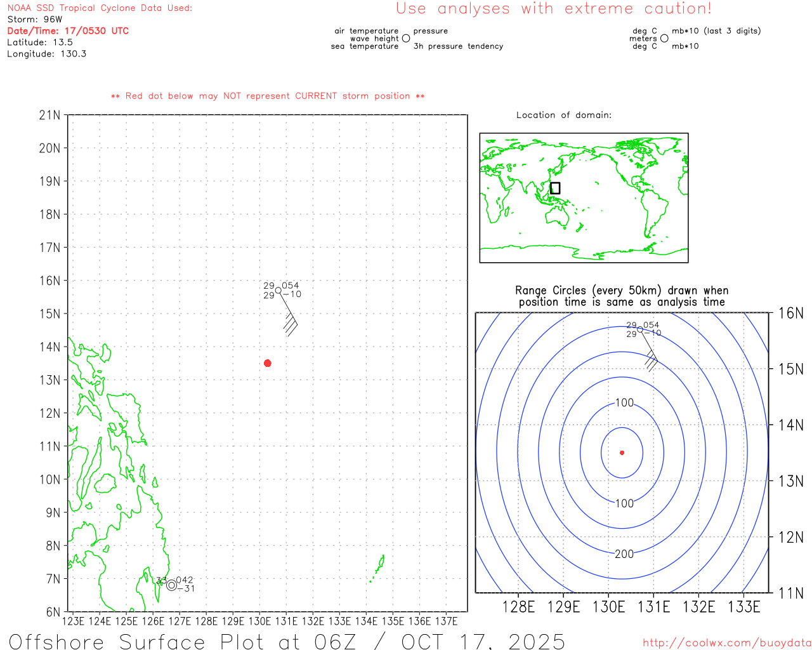Click the buoy station circle near 15.7N
The height and width of the screenshot is (650, 812).
(x=278, y=291)
